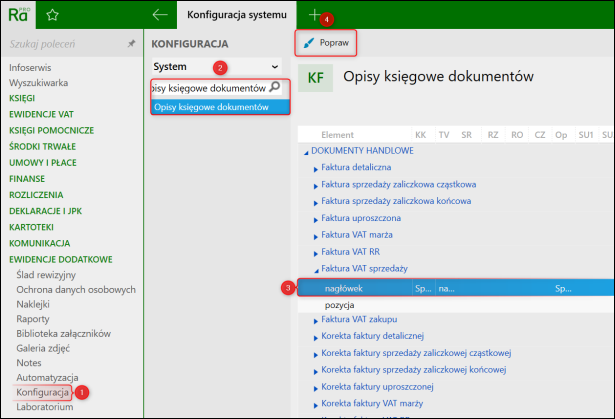Click the KF document icon tile
The image size is (615, 419).
315,78
